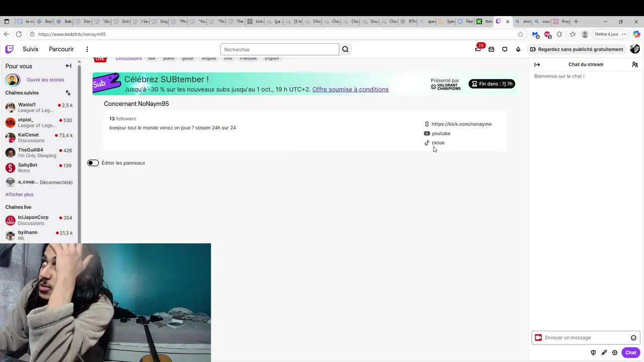Open the whispers chat bubble icon
Screen dimensions: 644x362
tap(505, 49)
